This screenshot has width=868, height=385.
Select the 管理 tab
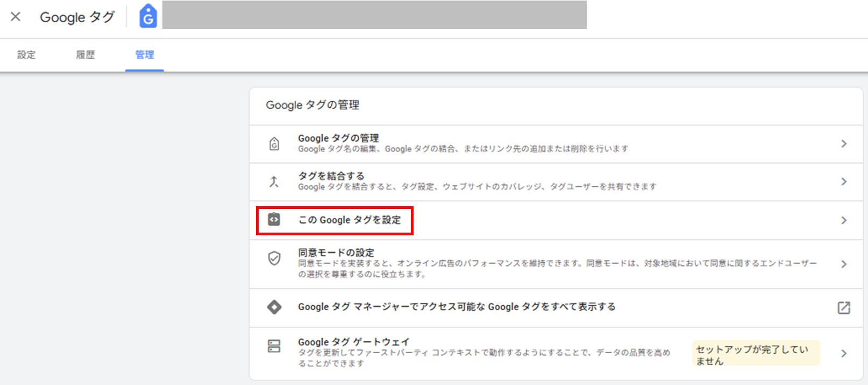pyautogui.click(x=144, y=55)
